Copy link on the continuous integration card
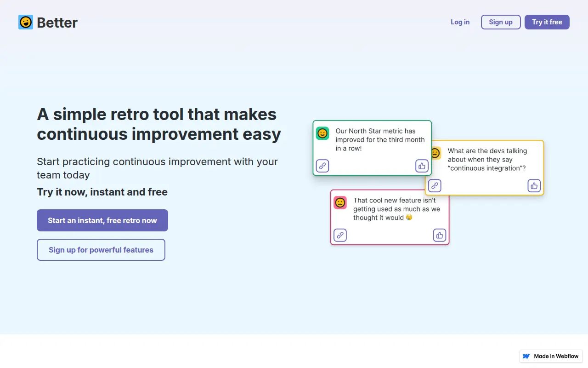 (x=435, y=186)
